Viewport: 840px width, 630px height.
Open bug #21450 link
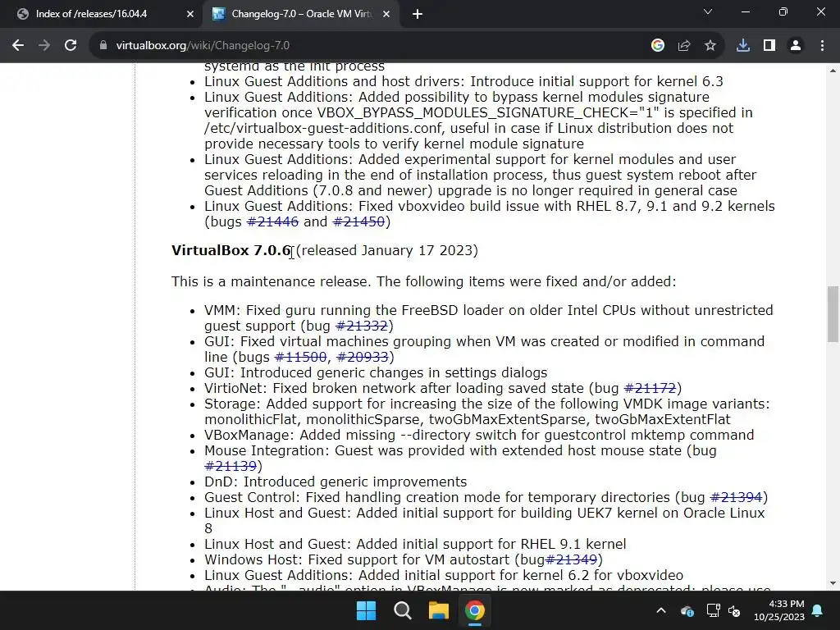pyautogui.click(x=358, y=221)
